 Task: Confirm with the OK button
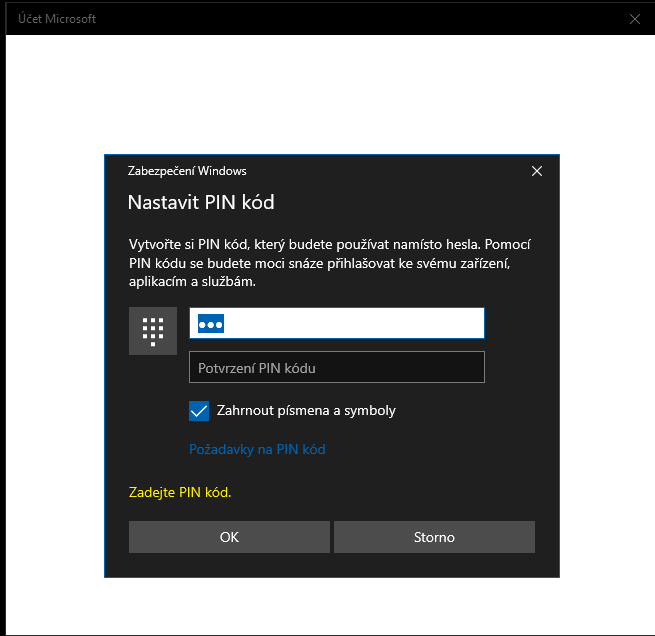tap(229, 537)
